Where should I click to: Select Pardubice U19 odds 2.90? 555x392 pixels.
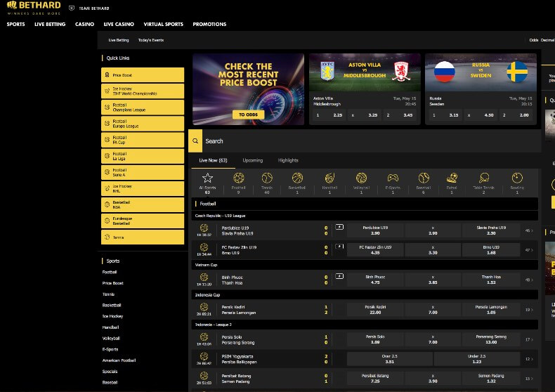tap(375, 230)
